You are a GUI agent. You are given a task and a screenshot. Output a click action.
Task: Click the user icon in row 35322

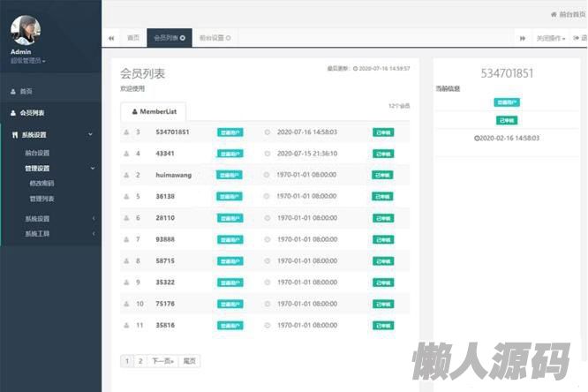[x=126, y=283]
